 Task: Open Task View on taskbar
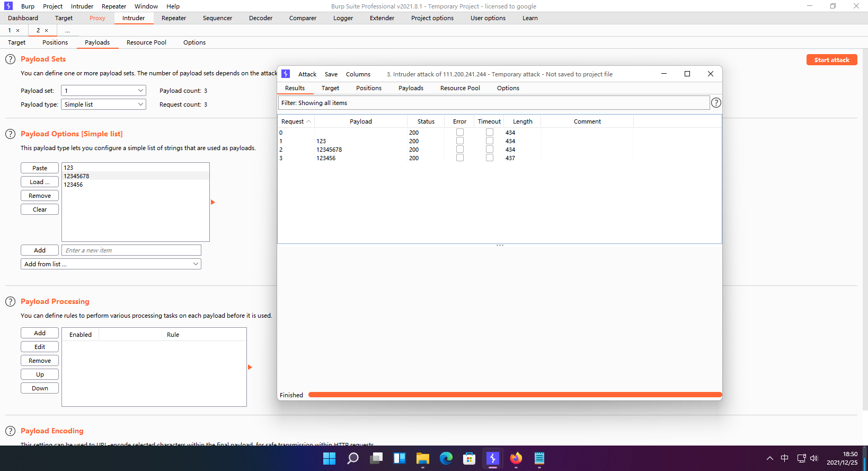point(376,458)
